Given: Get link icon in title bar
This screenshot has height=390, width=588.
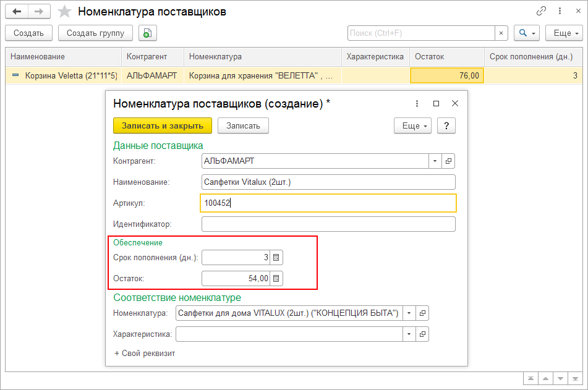Looking at the screenshot, I should point(542,11).
